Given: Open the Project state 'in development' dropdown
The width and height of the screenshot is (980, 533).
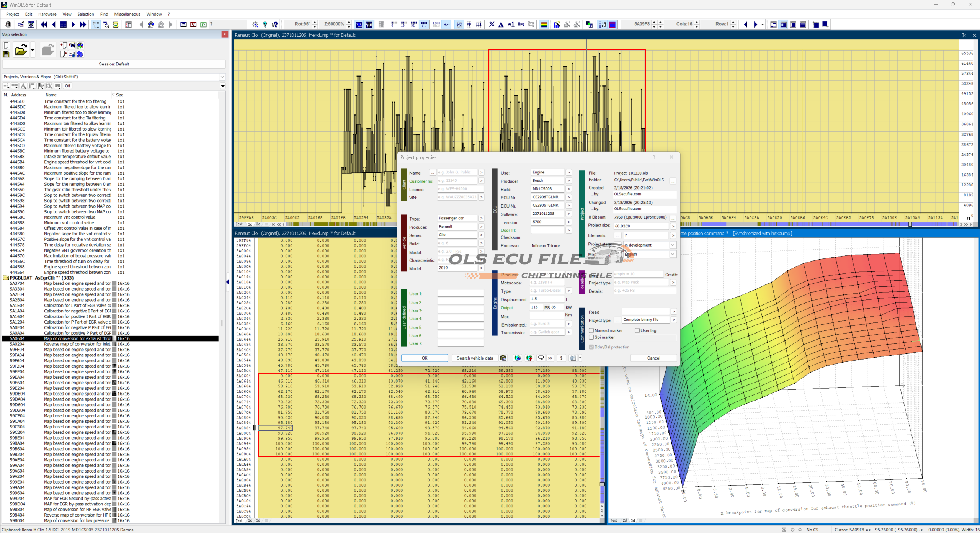Looking at the screenshot, I should click(672, 245).
